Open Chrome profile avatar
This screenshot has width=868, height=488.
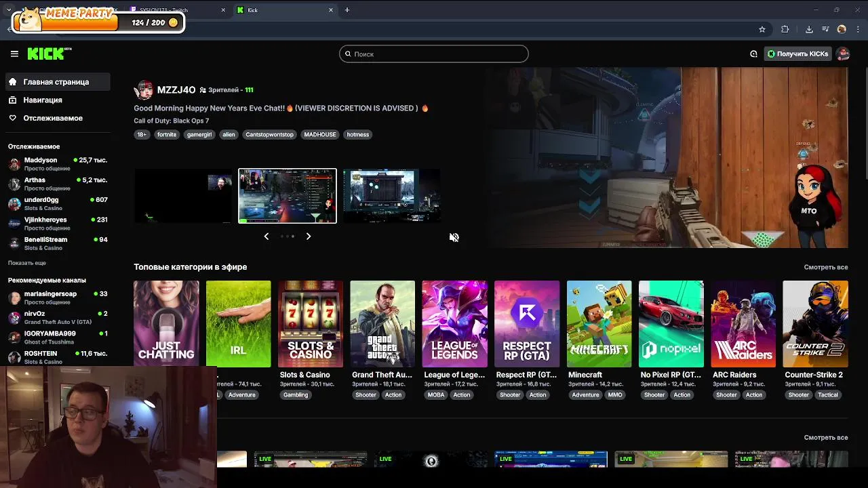[x=842, y=29]
